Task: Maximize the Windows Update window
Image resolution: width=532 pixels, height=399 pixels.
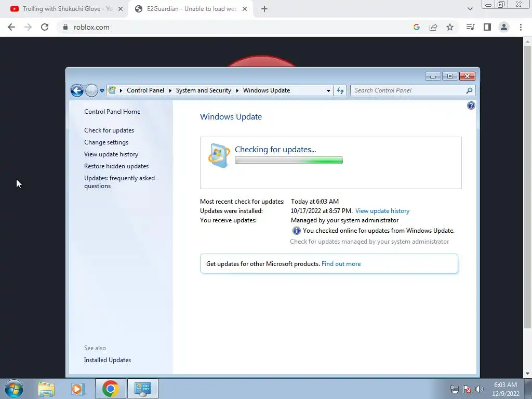Action: (x=450, y=76)
